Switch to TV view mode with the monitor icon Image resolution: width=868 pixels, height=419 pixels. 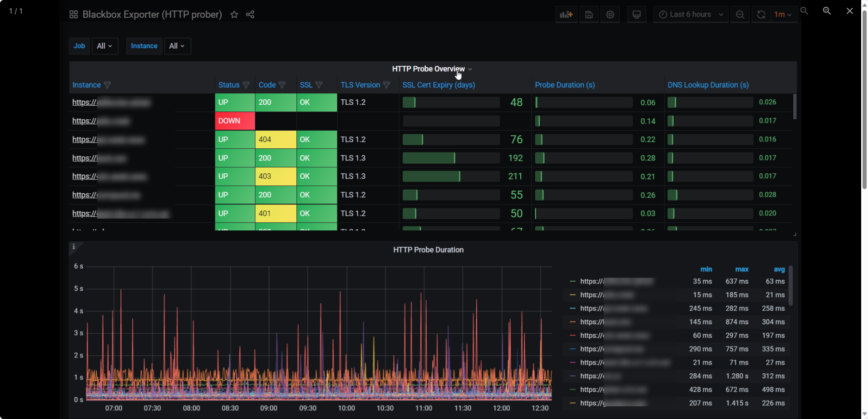[x=636, y=15]
